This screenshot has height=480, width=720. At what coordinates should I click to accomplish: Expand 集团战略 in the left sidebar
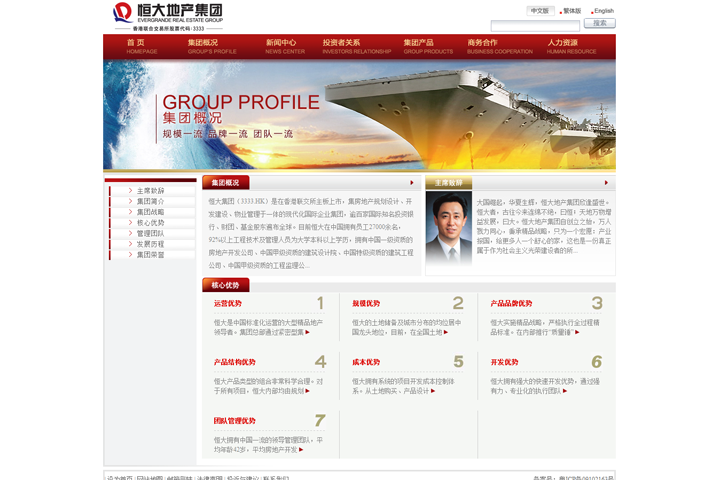tap(150, 212)
